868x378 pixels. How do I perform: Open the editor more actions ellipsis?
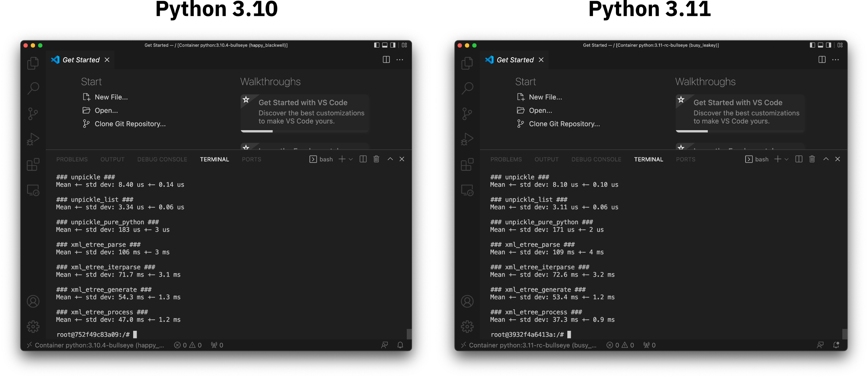(x=400, y=59)
